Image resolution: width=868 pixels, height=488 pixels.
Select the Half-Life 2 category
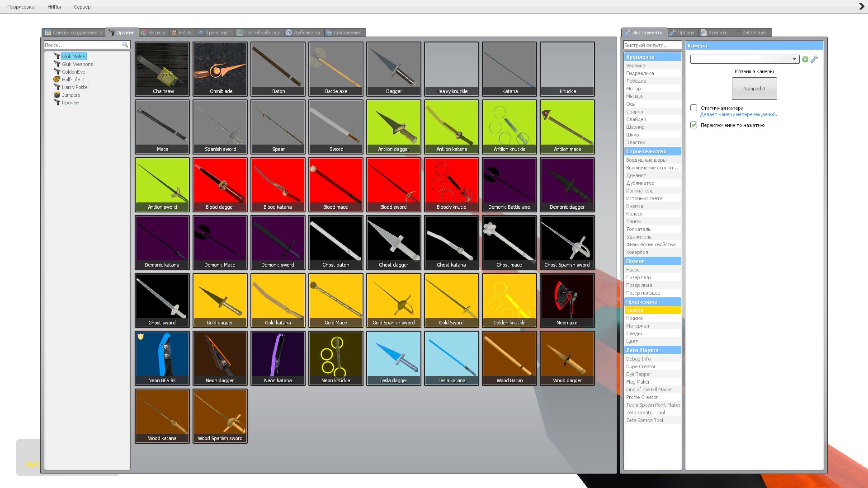pos(73,80)
